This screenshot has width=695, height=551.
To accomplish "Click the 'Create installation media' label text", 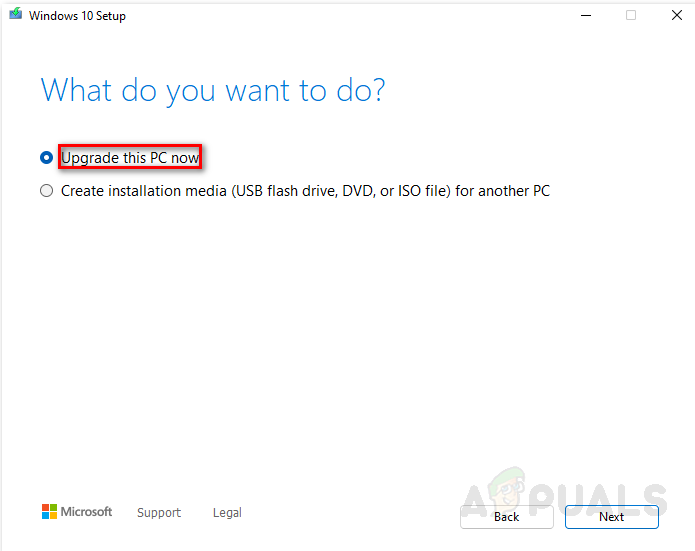I will (x=305, y=191).
